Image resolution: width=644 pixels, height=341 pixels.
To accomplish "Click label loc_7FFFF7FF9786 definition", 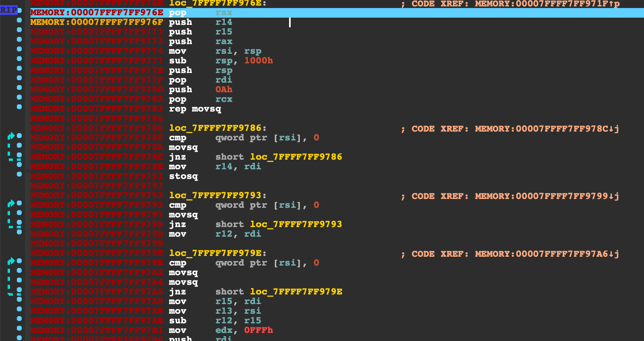I will click(x=215, y=128).
